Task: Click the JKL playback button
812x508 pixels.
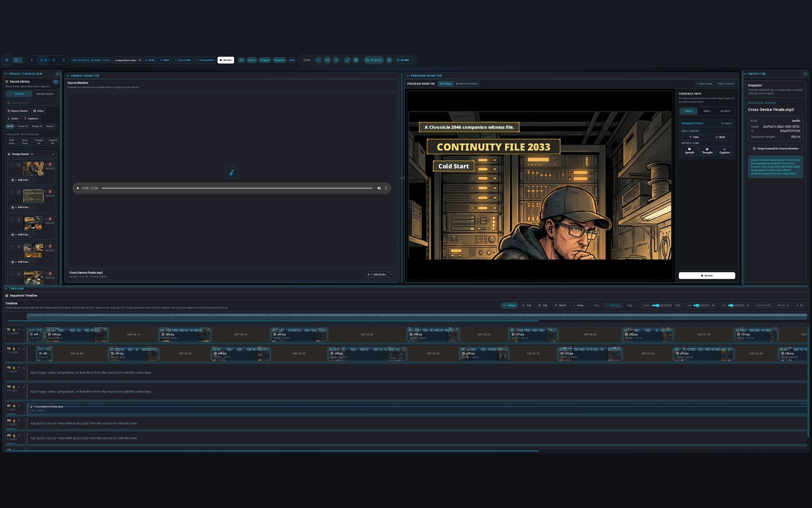Action: pos(800,305)
